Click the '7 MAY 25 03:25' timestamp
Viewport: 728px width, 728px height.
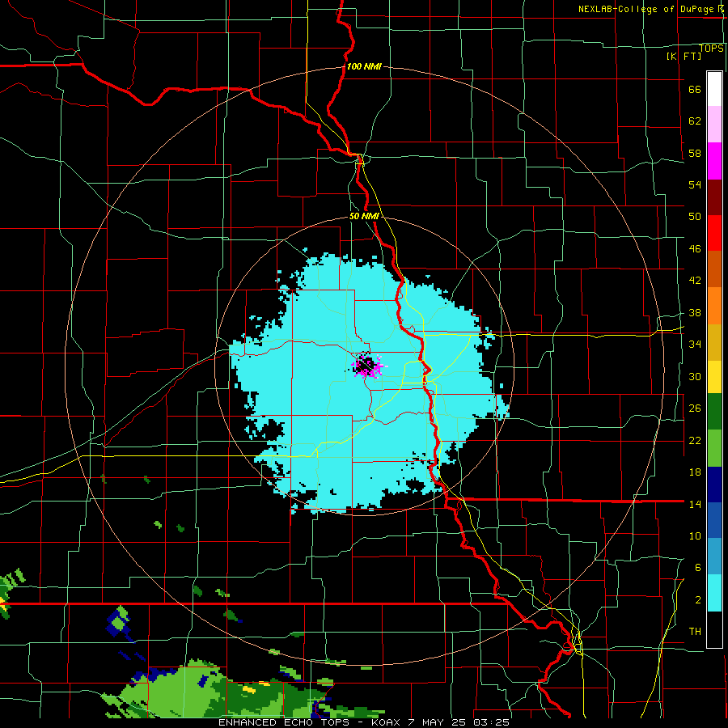click(459, 722)
